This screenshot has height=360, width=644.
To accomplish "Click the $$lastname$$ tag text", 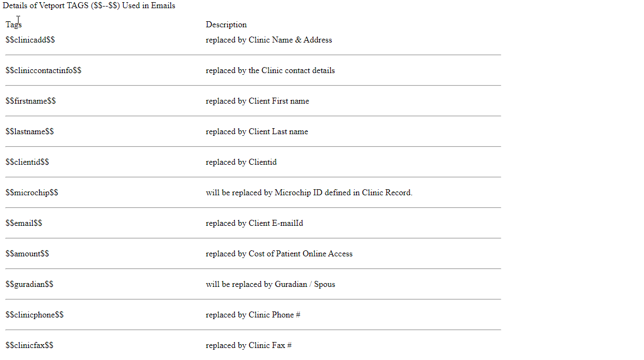I will (x=29, y=131).
